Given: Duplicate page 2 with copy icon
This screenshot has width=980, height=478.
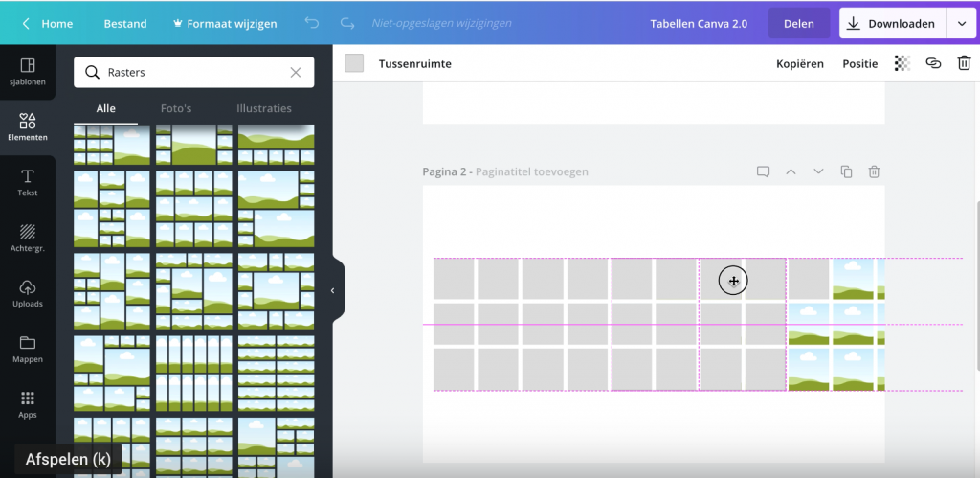Looking at the screenshot, I should pyautogui.click(x=846, y=171).
